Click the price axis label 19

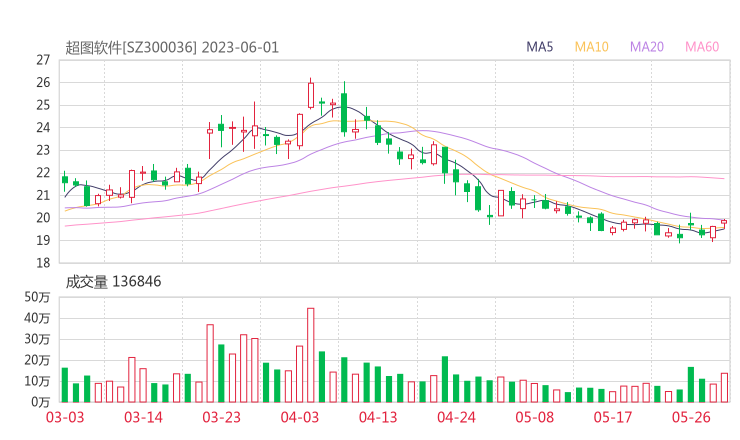[43, 240]
